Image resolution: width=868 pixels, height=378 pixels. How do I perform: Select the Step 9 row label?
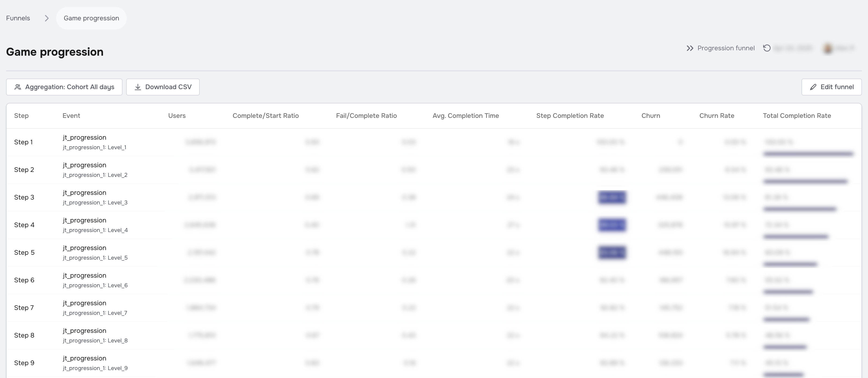pos(24,363)
